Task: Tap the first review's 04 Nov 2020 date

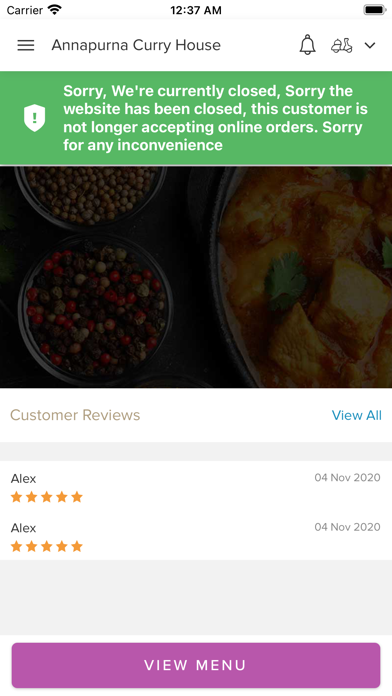Action: (x=347, y=478)
